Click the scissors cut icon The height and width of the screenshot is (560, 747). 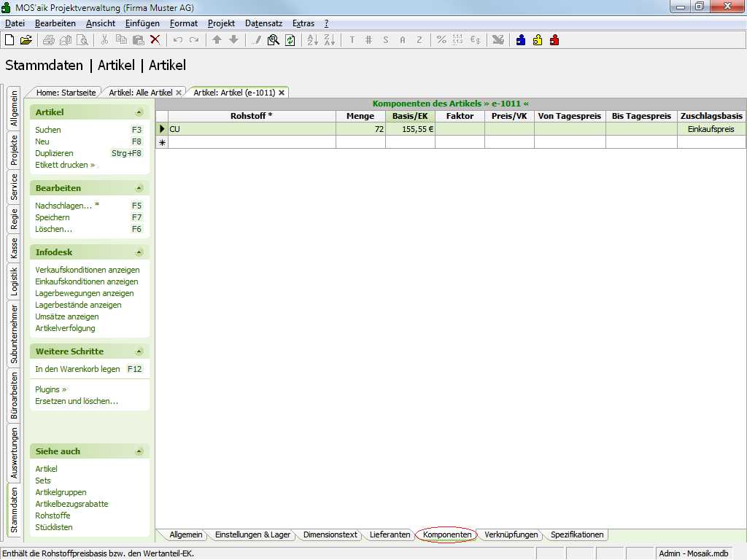coord(104,40)
